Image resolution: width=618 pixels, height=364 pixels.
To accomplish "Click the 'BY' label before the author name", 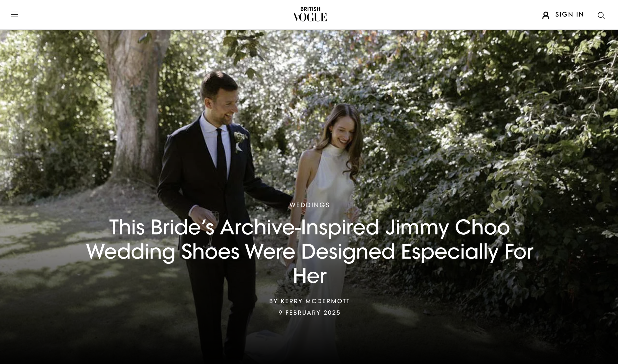I will pyautogui.click(x=273, y=301).
